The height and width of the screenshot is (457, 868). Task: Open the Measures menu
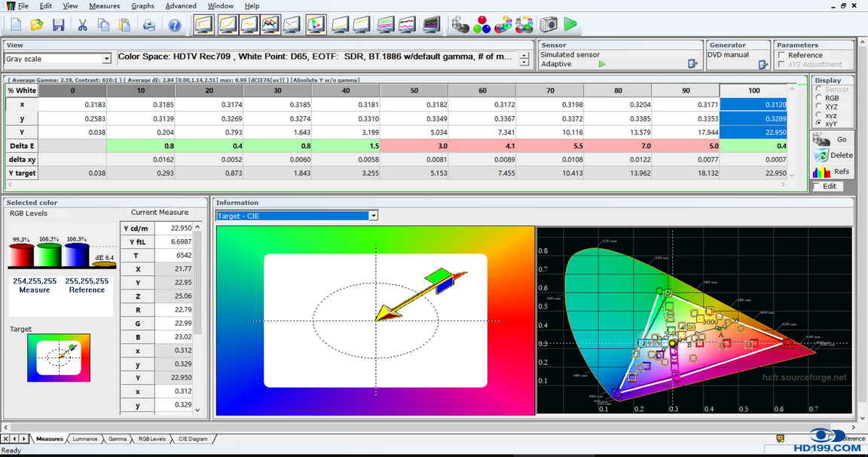point(105,5)
